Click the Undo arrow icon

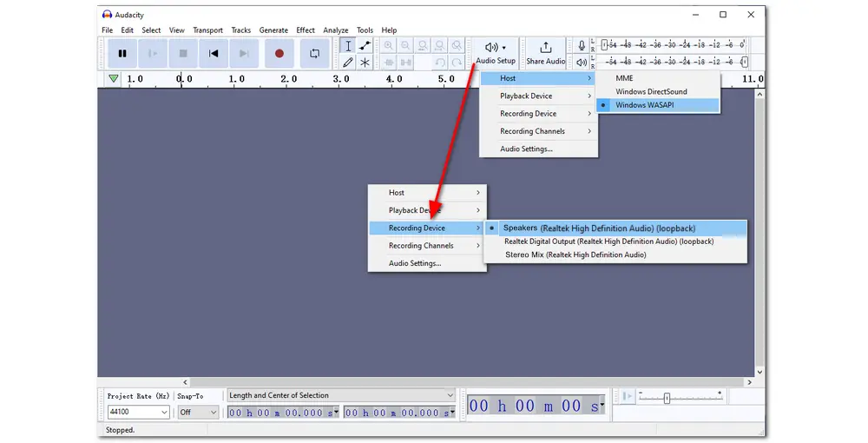click(x=440, y=63)
